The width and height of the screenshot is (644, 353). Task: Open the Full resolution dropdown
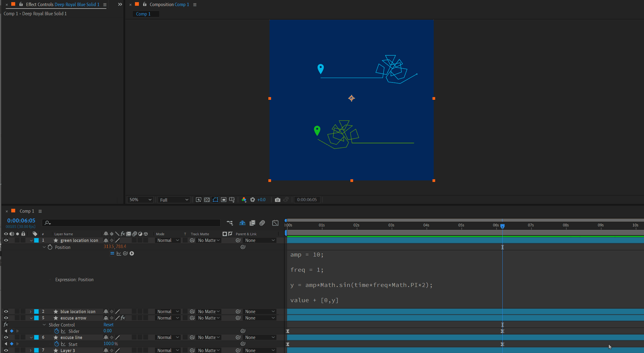[174, 200]
